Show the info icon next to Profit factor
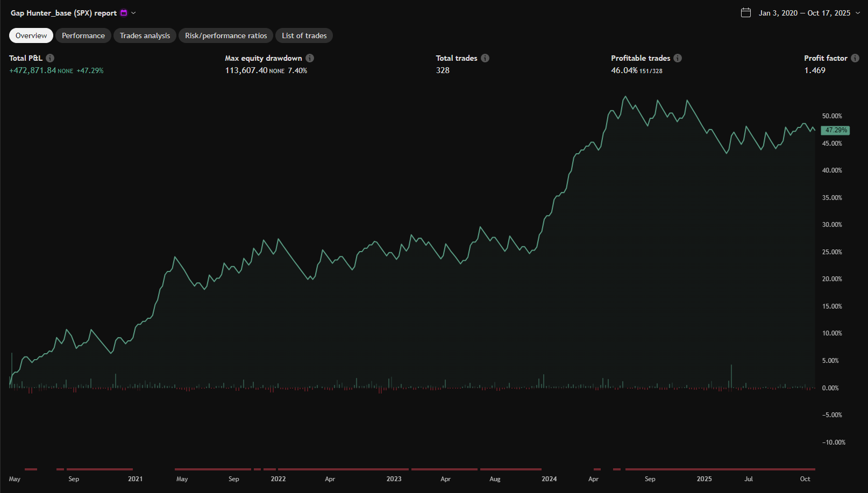This screenshot has width=868, height=493. tap(855, 58)
